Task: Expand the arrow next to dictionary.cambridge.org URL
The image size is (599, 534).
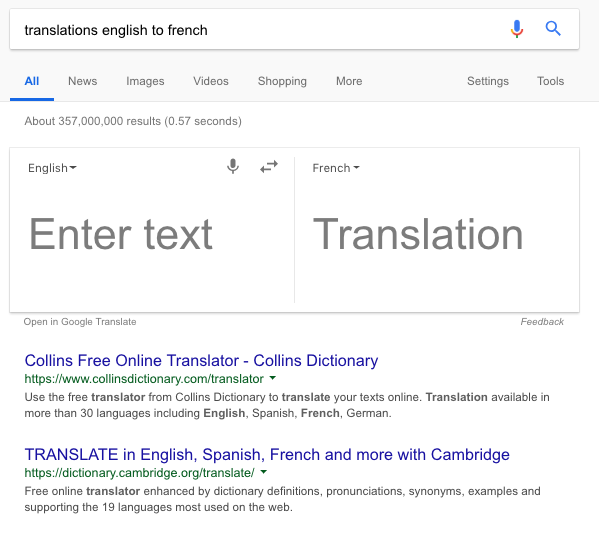Action: tap(263, 472)
